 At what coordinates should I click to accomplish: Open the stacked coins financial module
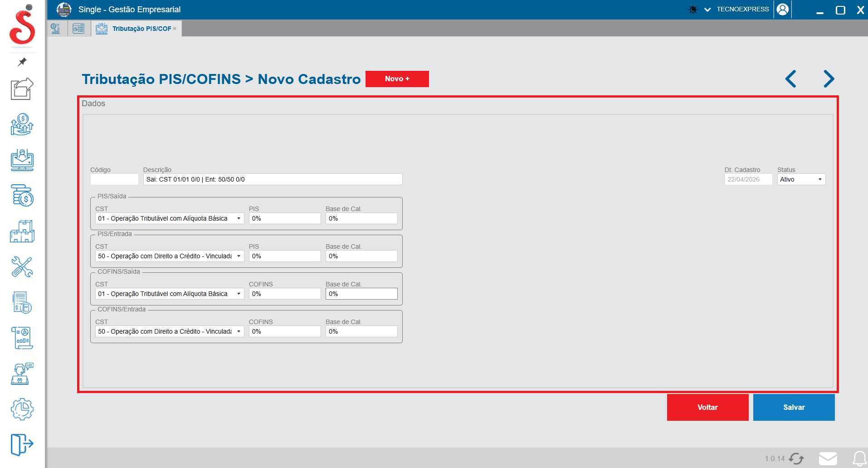(x=22, y=196)
